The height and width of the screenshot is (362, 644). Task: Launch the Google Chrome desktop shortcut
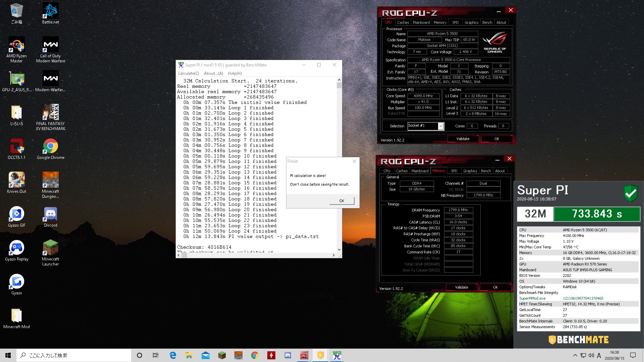[x=51, y=149]
